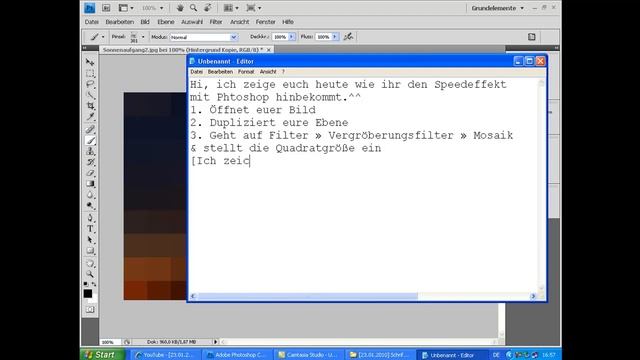
Task: Click the Rotate View tool in application bar
Action: (x=208, y=8)
